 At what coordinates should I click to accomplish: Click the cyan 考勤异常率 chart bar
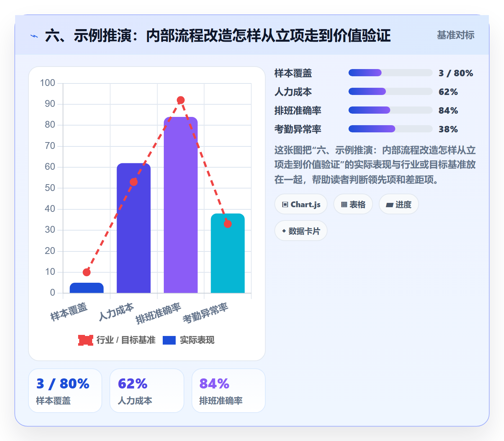pyautogui.click(x=228, y=253)
